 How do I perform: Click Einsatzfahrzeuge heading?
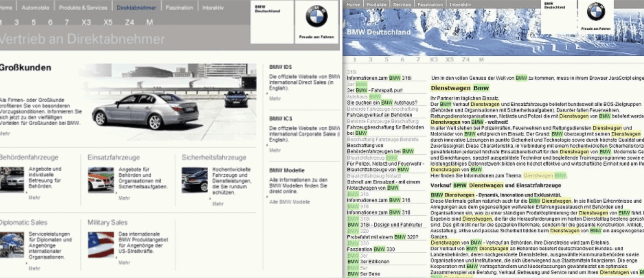pos(114,157)
